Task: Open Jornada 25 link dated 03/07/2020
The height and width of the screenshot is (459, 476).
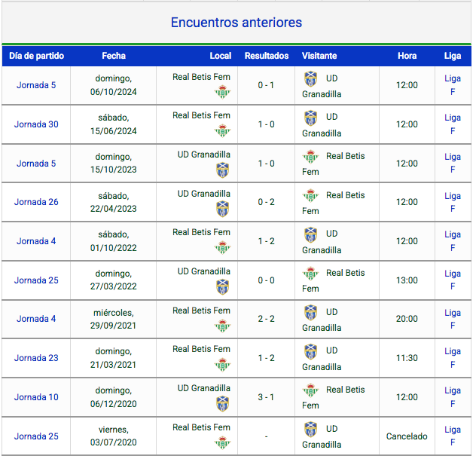Action: click(x=36, y=438)
